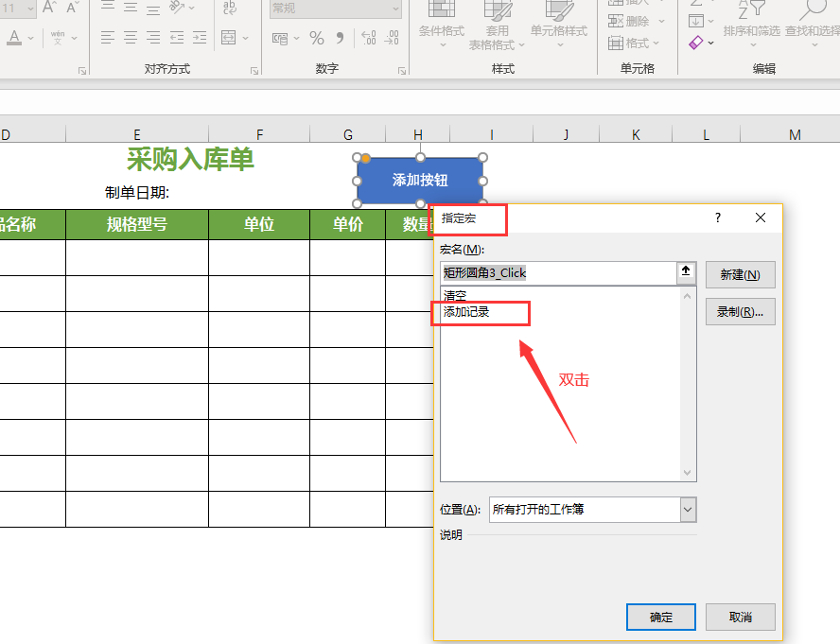840x644 pixels.
Task: Open 对齐方式 alignment dialog launcher
Action: [254, 71]
